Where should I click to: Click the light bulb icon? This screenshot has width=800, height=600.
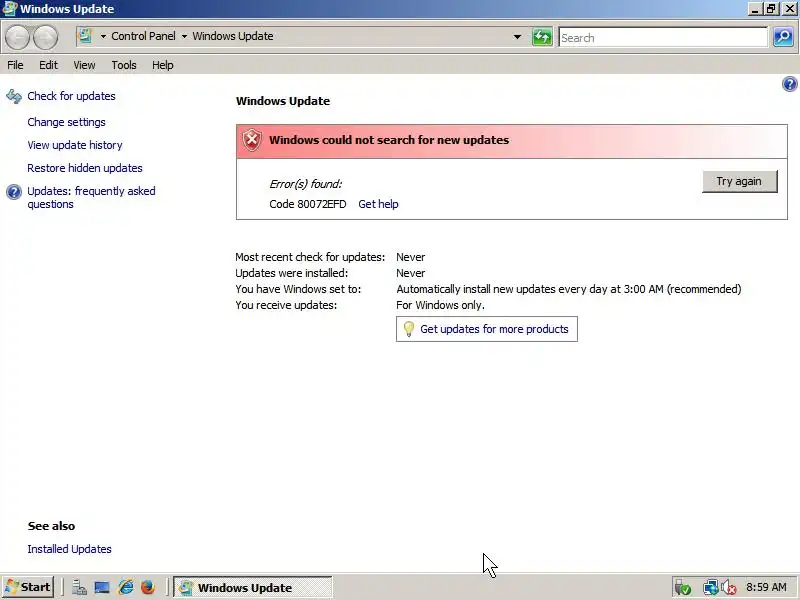point(409,329)
